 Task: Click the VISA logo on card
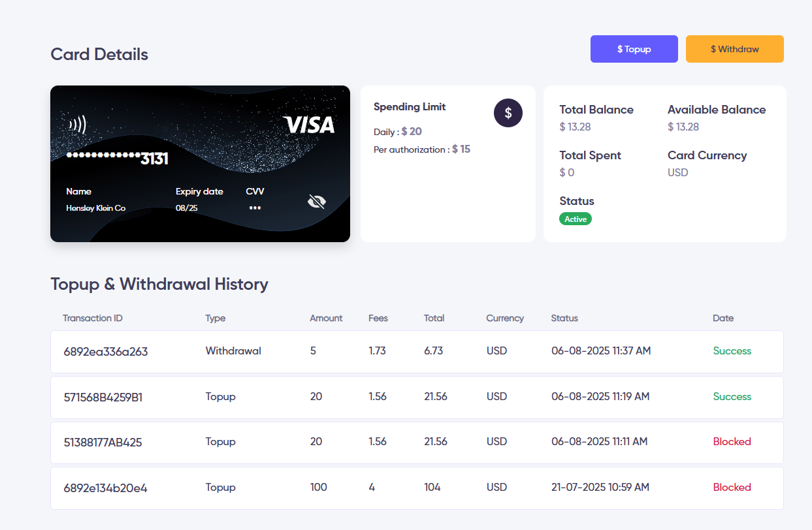310,125
